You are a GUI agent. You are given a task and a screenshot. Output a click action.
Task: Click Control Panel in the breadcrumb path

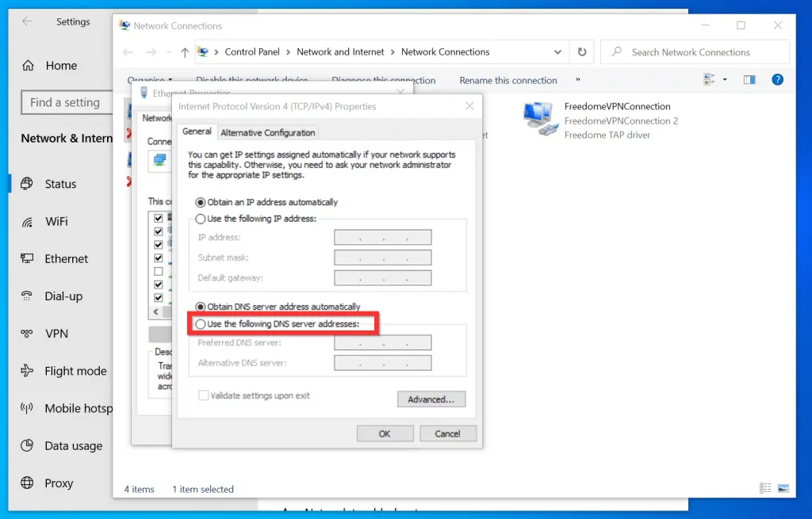251,52
